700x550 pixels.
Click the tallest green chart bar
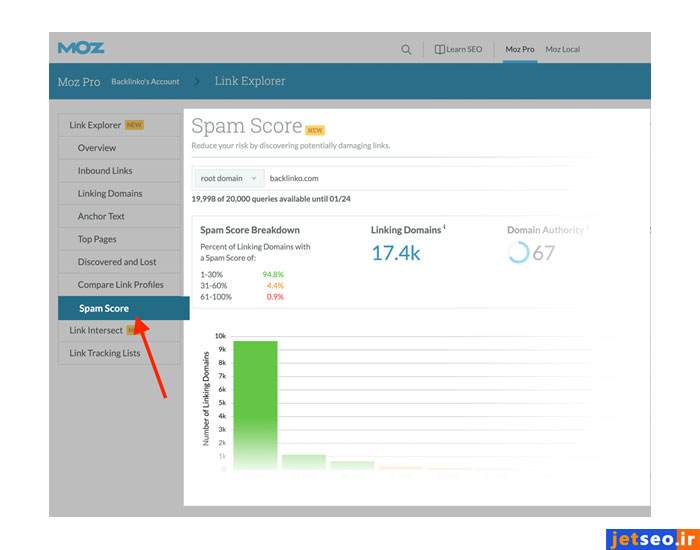point(255,400)
